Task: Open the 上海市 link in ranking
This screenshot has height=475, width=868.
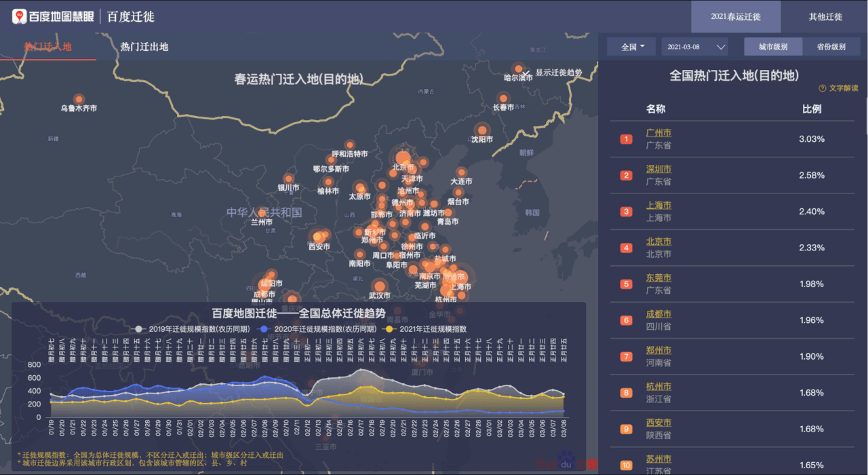Action: (x=658, y=205)
